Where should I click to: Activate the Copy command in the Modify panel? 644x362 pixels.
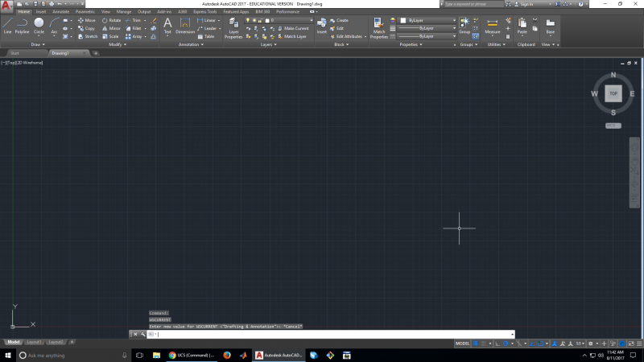click(87, 28)
